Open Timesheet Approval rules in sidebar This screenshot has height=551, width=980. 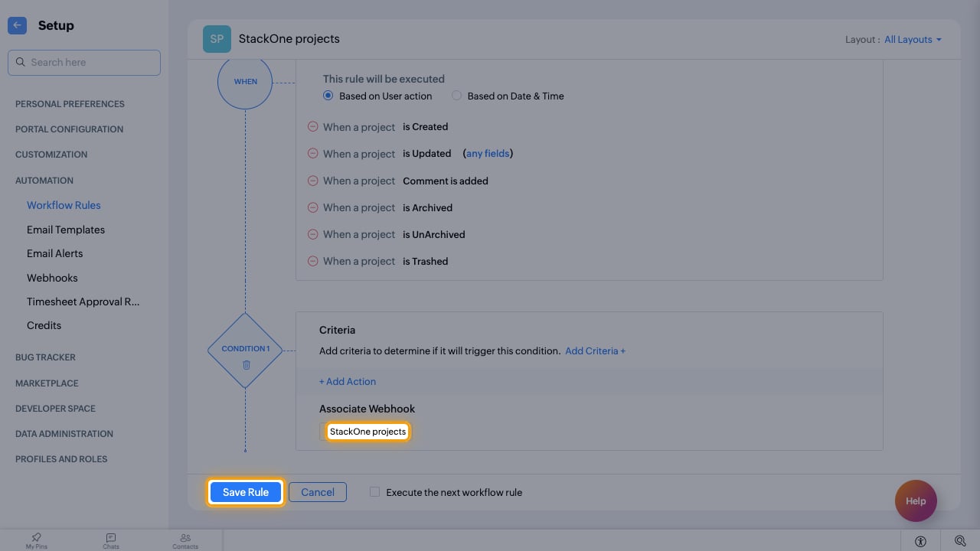pyautogui.click(x=83, y=302)
